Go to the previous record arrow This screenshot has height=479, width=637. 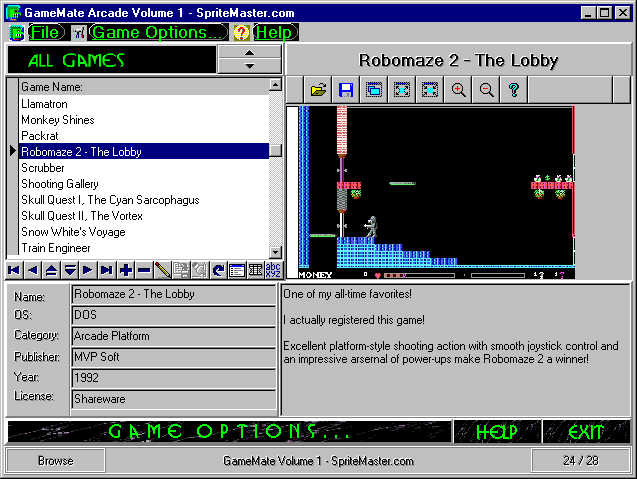(32, 270)
